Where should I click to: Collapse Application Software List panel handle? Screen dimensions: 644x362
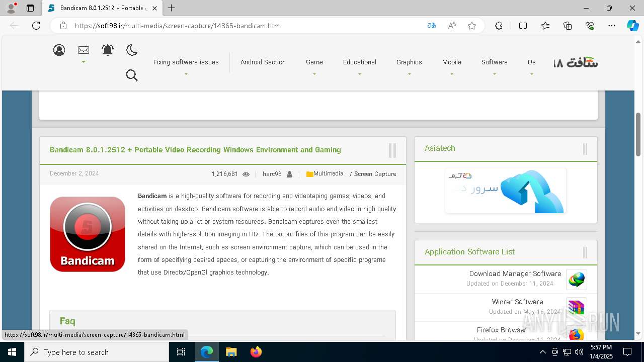coord(585,252)
